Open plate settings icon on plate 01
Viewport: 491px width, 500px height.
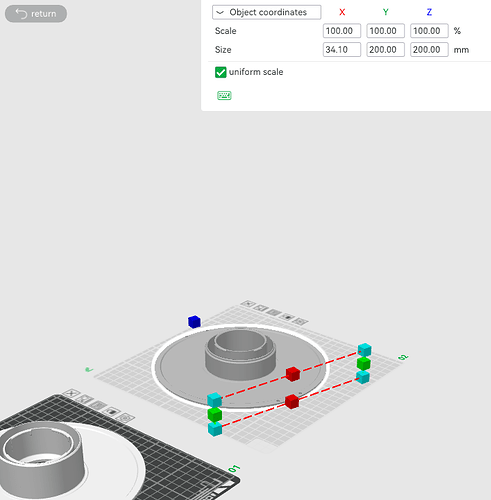[127, 417]
